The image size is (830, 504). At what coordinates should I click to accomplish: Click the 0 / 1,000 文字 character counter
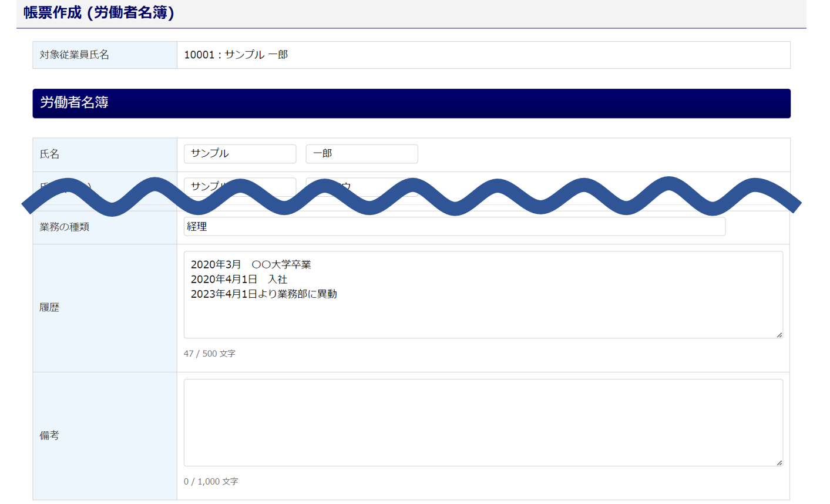211,482
